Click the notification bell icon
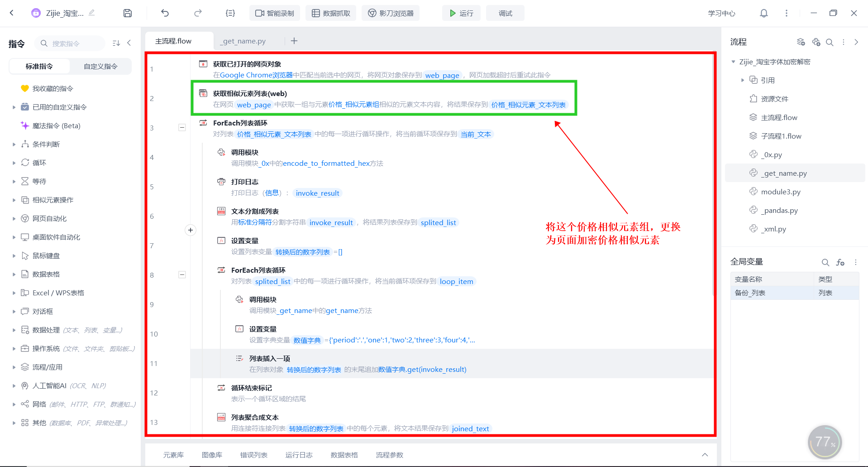Screen dimensions: 868x467 (x=764, y=13)
